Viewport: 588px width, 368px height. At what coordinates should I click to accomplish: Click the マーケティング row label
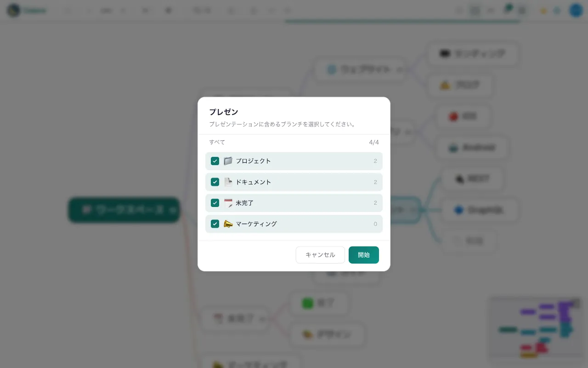(x=256, y=224)
